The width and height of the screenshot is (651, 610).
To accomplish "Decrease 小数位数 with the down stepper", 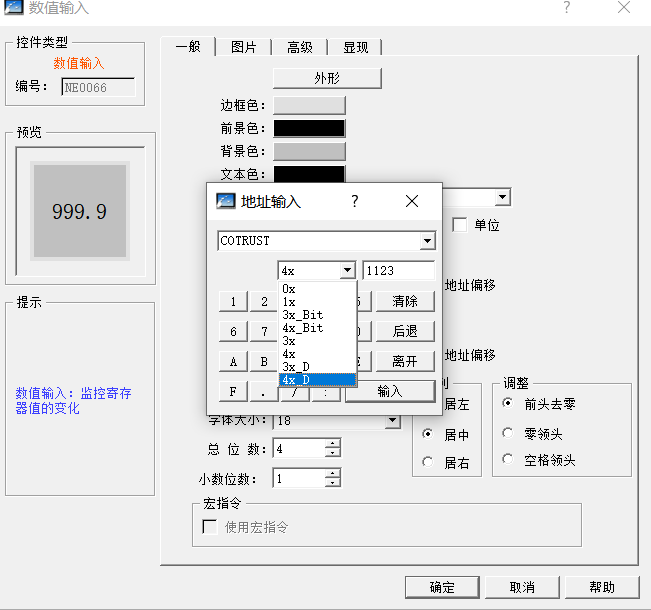I will pos(333,483).
